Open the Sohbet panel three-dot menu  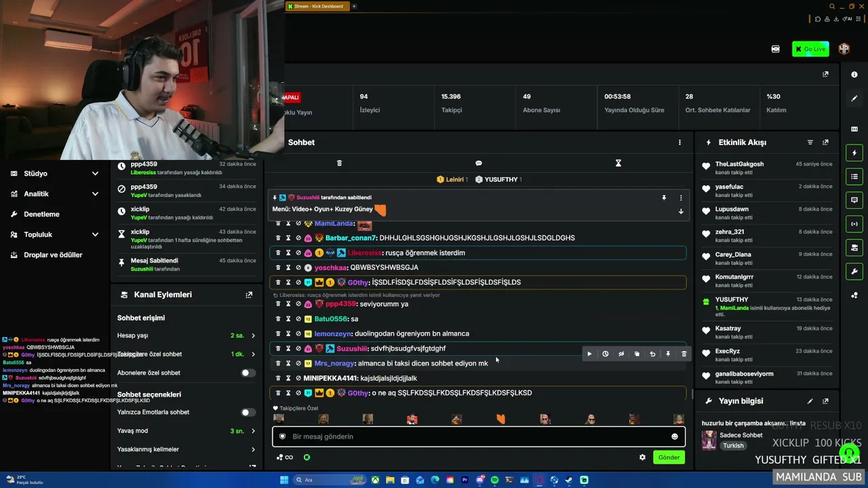click(679, 142)
